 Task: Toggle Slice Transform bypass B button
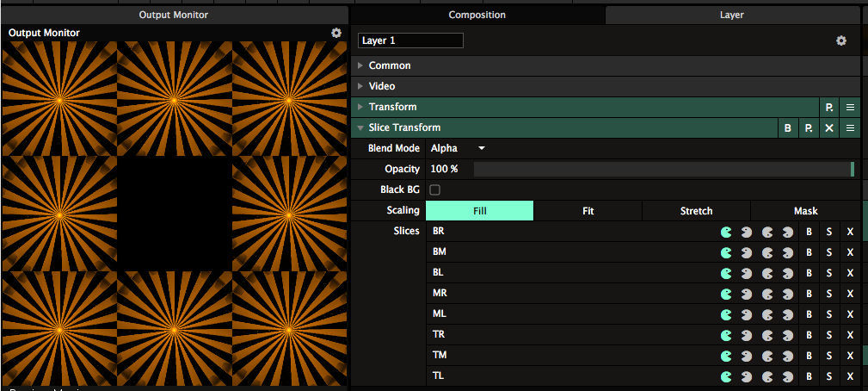787,128
